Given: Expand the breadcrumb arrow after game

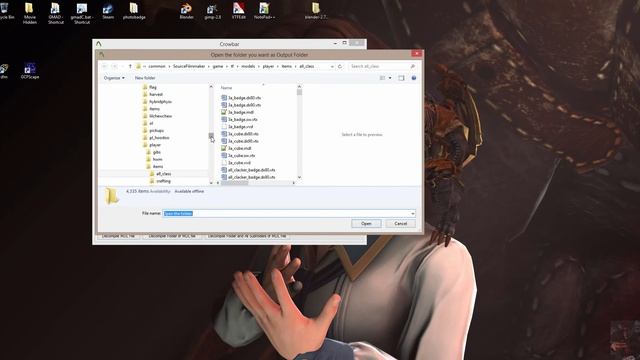Looking at the screenshot, I should click(227, 66).
